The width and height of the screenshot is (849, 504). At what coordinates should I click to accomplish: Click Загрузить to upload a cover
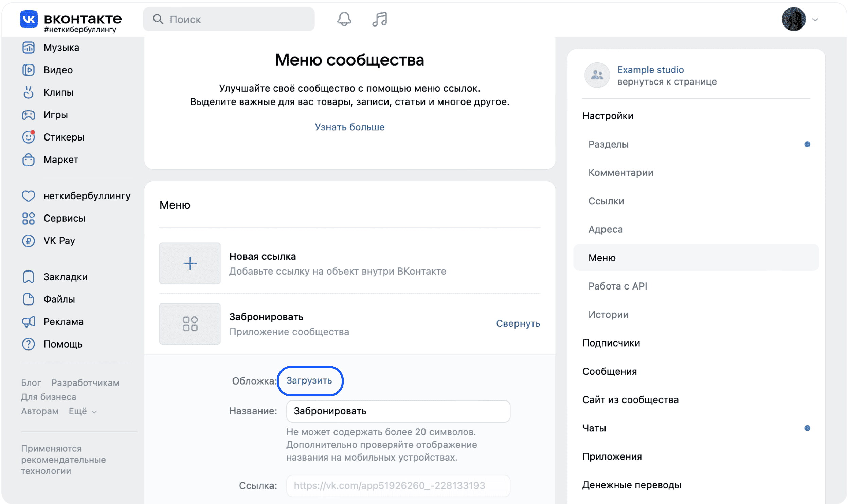(x=309, y=380)
